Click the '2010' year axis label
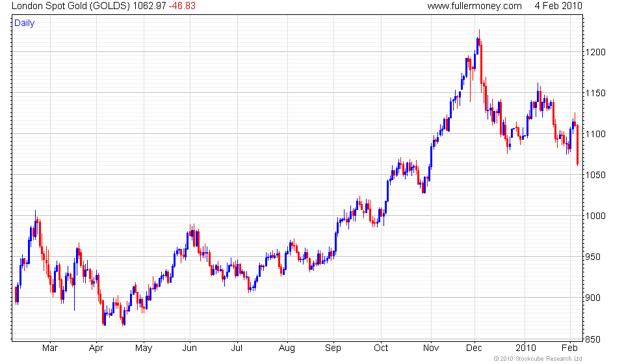Image resolution: width=637 pixels, height=364 pixels. [x=526, y=348]
